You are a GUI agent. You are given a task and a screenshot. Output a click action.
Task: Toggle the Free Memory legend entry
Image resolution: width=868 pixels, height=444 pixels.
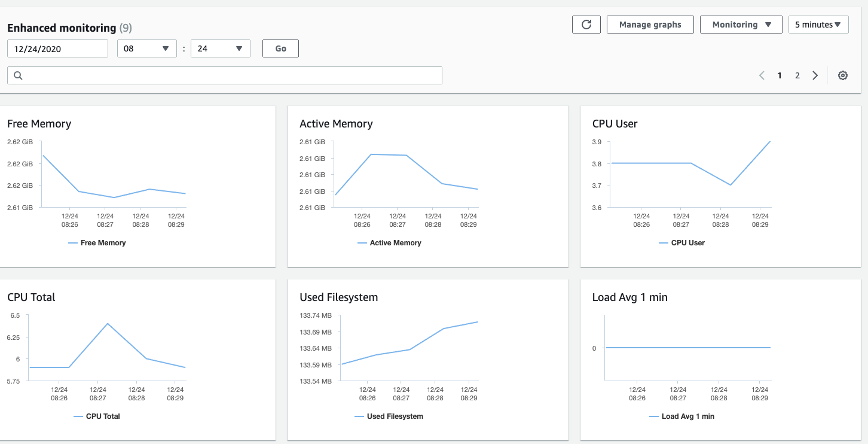pyautogui.click(x=97, y=243)
